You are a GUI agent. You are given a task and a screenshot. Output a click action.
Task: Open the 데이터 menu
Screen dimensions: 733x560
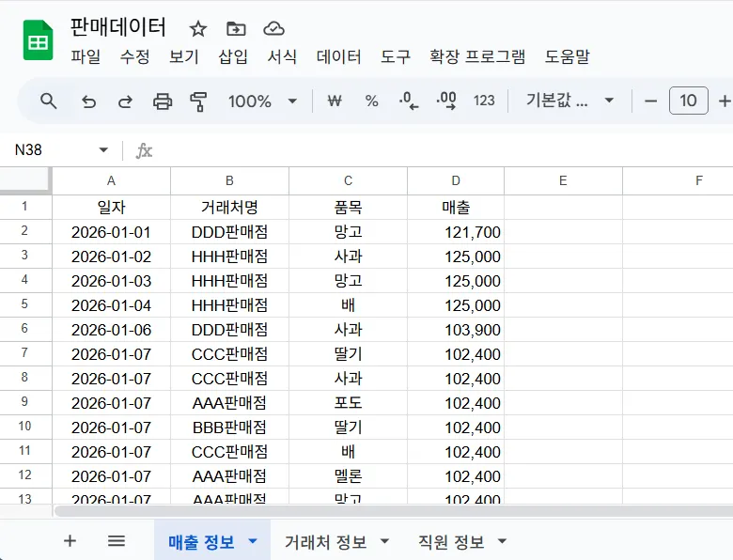click(x=338, y=57)
